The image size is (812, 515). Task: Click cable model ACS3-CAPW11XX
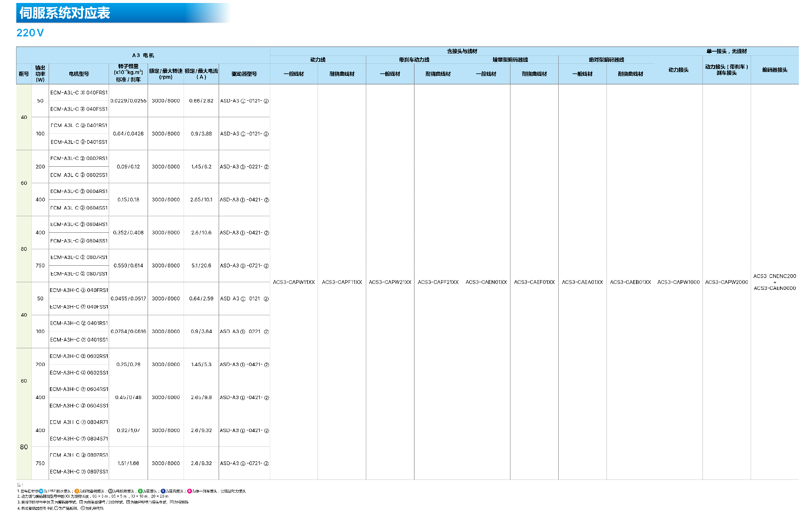pos(294,282)
